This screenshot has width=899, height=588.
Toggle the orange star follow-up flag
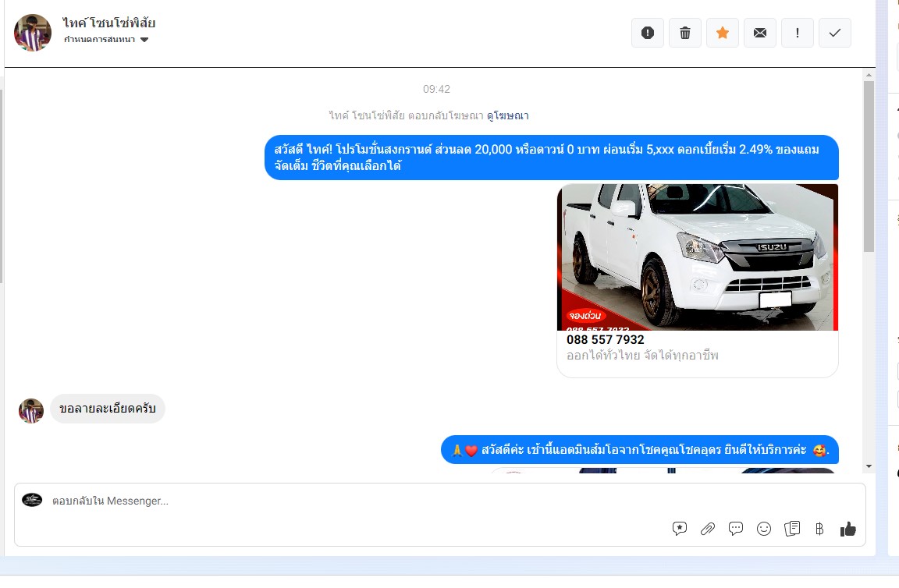[723, 33]
